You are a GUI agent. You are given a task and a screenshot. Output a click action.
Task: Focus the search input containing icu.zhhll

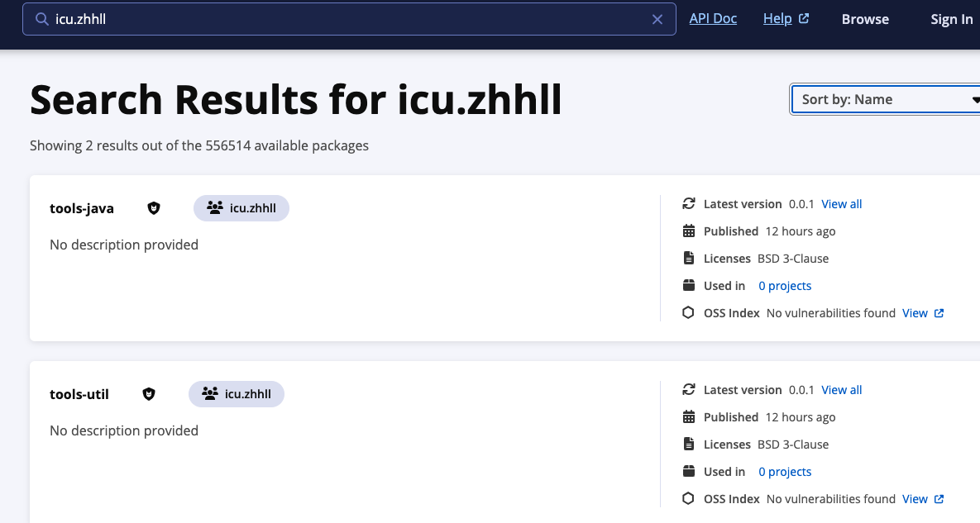click(x=347, y=19)
